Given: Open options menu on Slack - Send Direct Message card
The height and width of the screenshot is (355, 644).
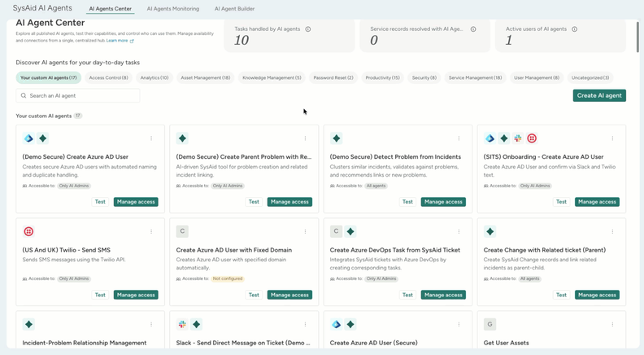Looking at the screenshot, I should 305,325.
